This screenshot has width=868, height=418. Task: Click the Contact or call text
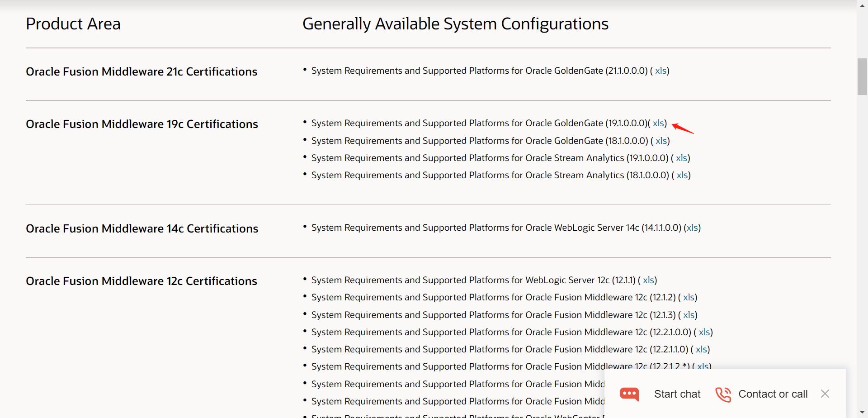[773, 394]
